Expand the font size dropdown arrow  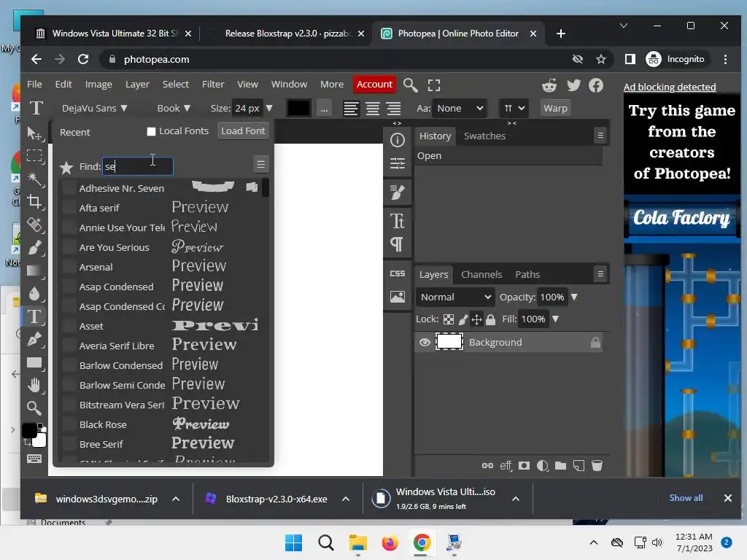269,108
